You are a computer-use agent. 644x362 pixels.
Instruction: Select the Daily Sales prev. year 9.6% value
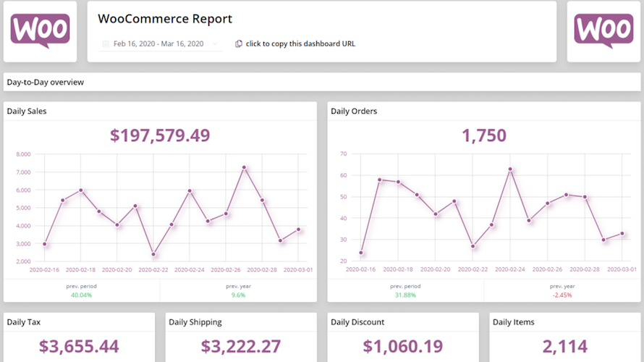click(238, 295)
